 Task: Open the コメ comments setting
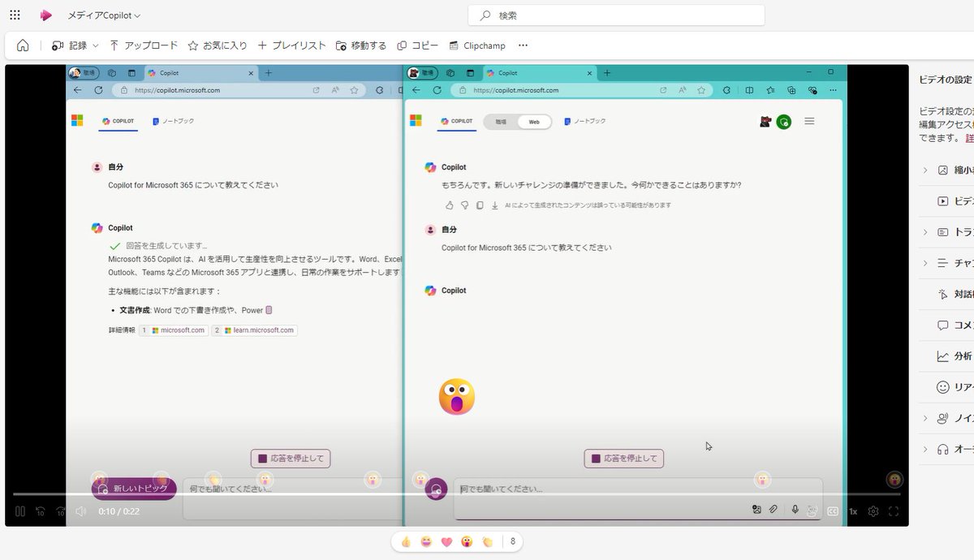[x=955, y=325]
